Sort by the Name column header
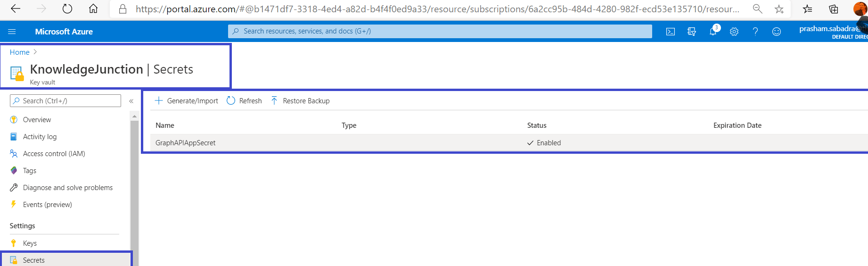 point(165,125)
